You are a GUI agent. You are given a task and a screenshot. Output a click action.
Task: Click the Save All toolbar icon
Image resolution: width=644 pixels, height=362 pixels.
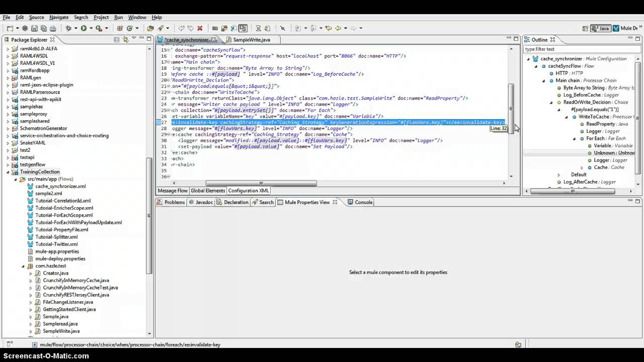click(x=44, y=28)
